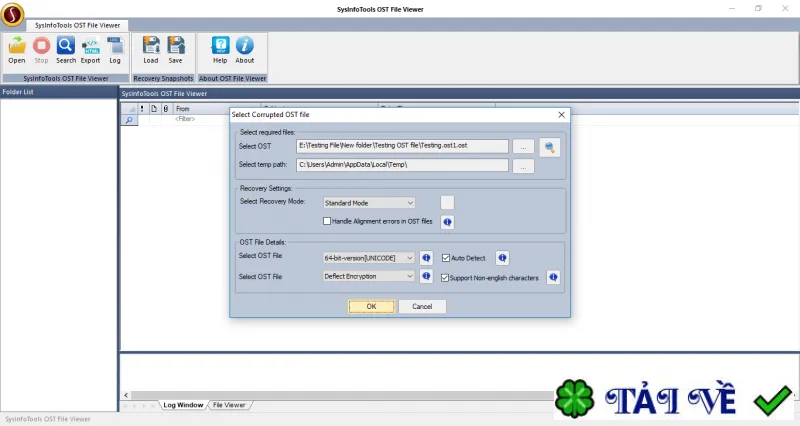Screen dimensions: 800x426
Task: Expand the Detect Encryption dropdown
Action: coord(369,277)
